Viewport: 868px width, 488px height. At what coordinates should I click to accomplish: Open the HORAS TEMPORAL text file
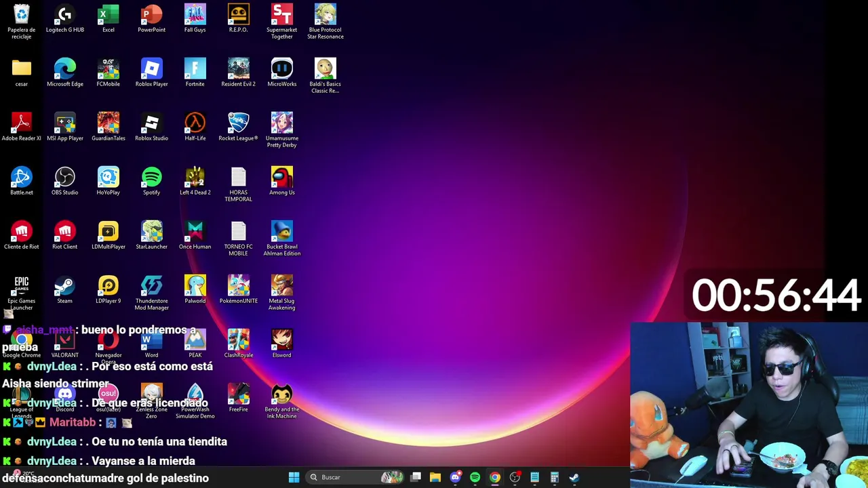point(239,184)
